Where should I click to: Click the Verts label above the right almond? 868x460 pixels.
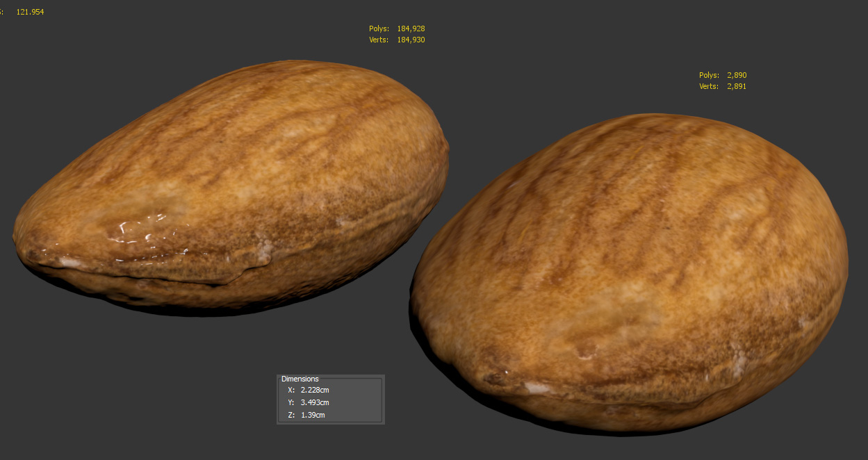click(709, 87)
